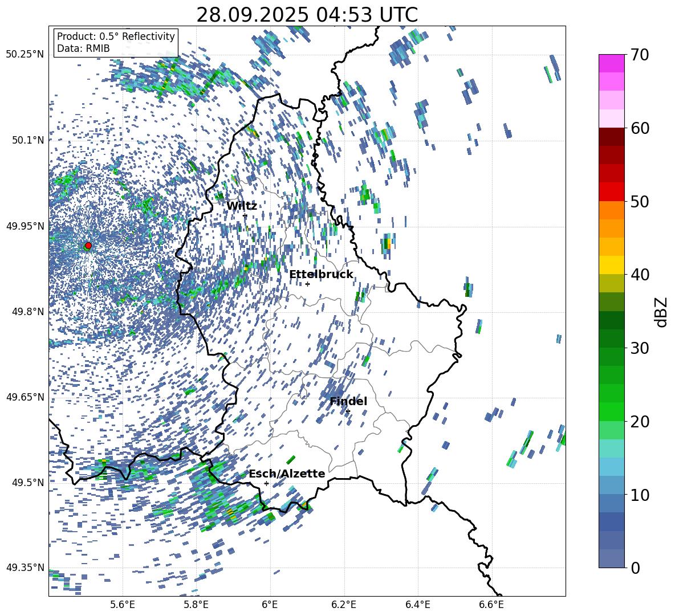Click the 5.6°E longitude label
675x616 pixels.
point(123,605)
